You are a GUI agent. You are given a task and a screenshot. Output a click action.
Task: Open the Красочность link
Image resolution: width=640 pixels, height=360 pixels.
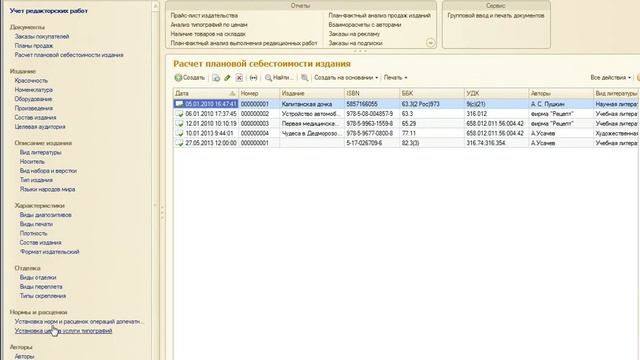[x=31, y=80]
